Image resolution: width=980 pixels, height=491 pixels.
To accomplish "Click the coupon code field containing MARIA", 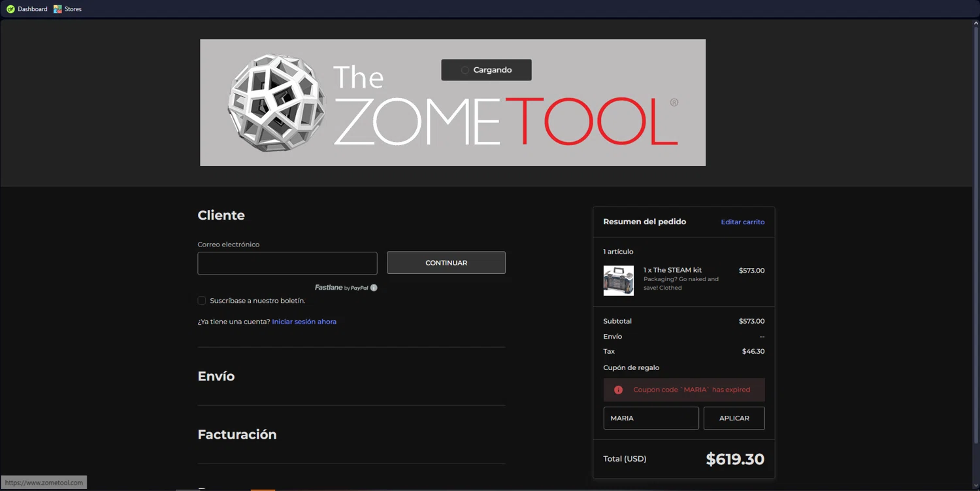I will [x=651, y=418].
